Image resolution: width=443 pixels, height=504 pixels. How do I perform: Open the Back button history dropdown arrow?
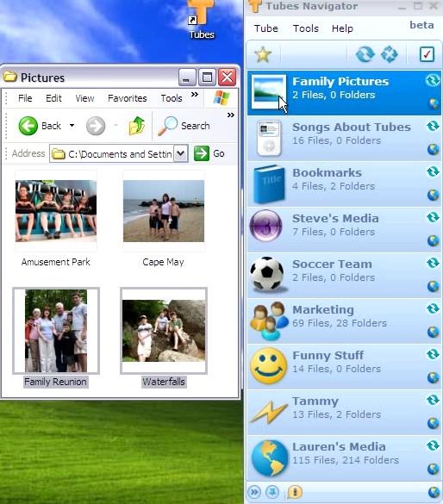[x=72, y=126]
